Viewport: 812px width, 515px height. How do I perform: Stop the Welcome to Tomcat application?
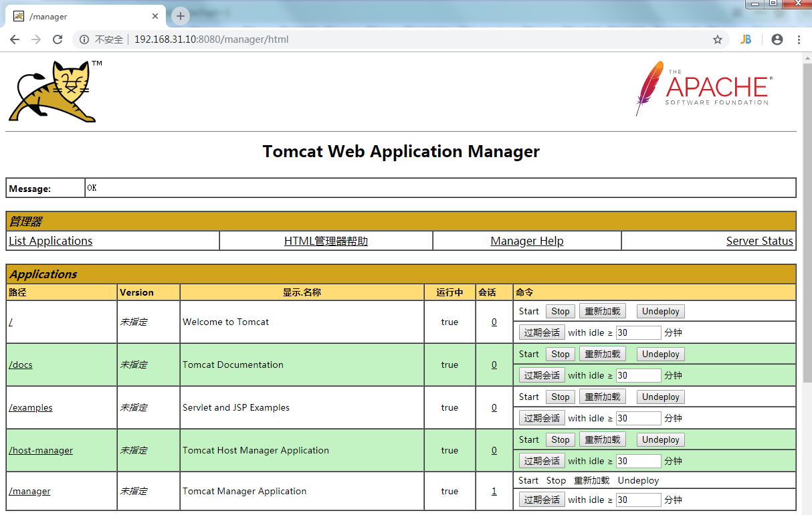pos(561,311)
